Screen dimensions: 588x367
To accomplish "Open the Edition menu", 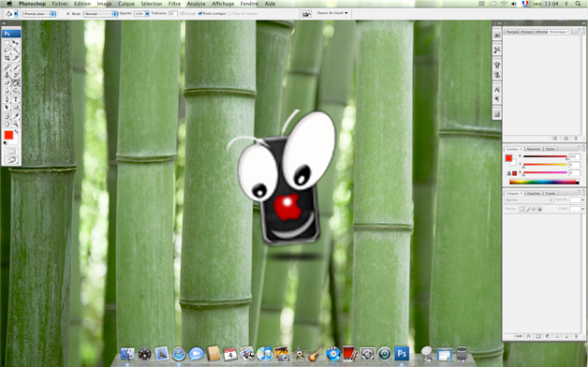I will point(82,4).
